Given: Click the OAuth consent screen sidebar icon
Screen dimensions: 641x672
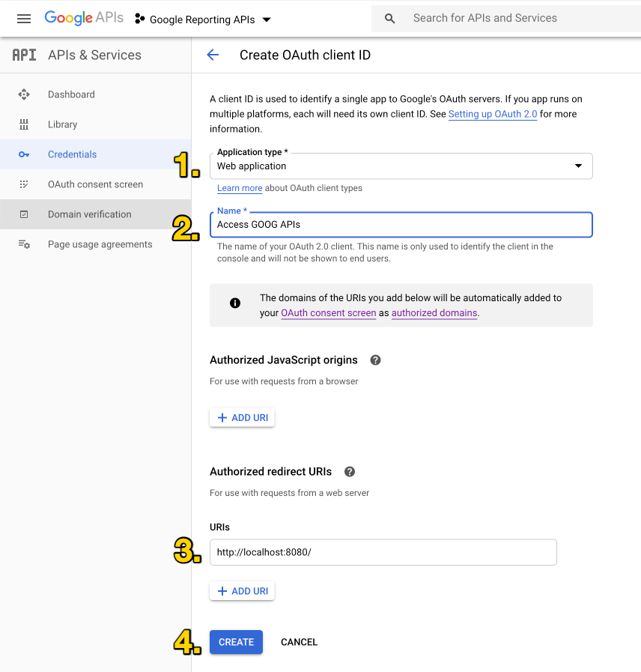Looking at the screenshot, I should pyautogui.click(x=24, y=184).
